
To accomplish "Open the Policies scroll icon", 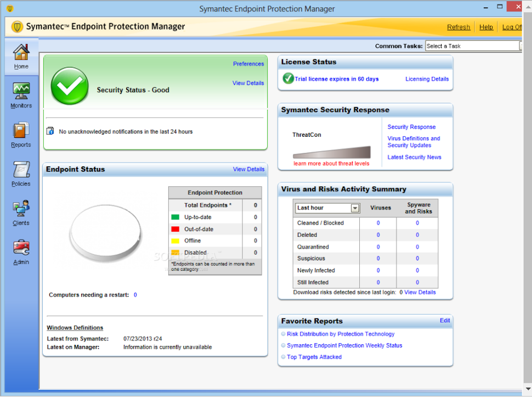I will pos(21,170).
